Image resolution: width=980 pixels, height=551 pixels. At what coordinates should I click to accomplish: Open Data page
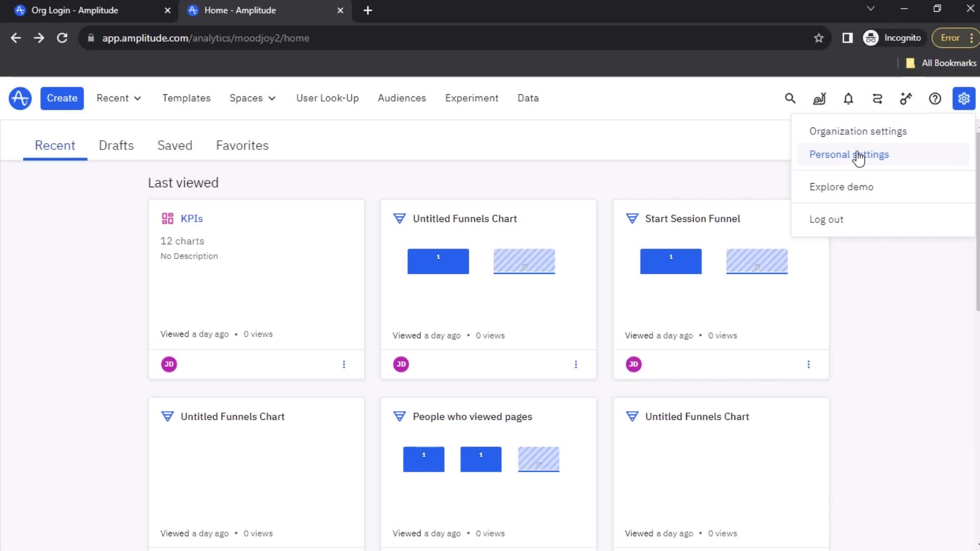[528, 98]
